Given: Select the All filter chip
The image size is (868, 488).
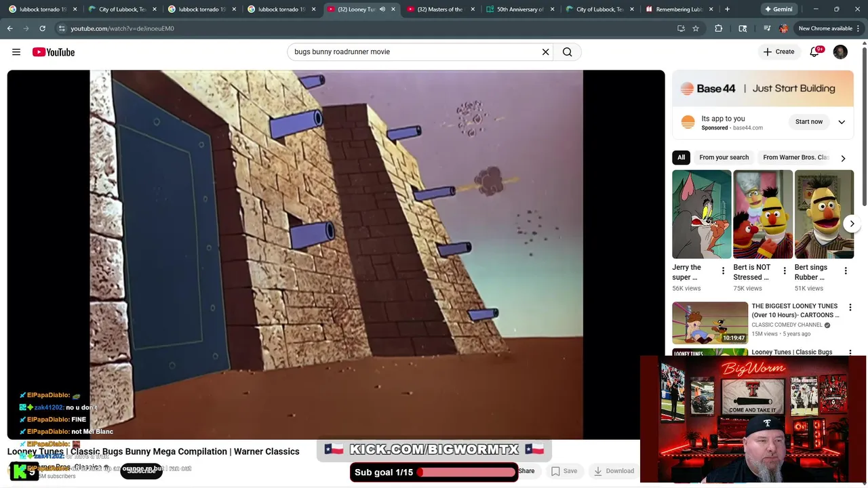Looking at the screenshot, I should coord(682,157).
